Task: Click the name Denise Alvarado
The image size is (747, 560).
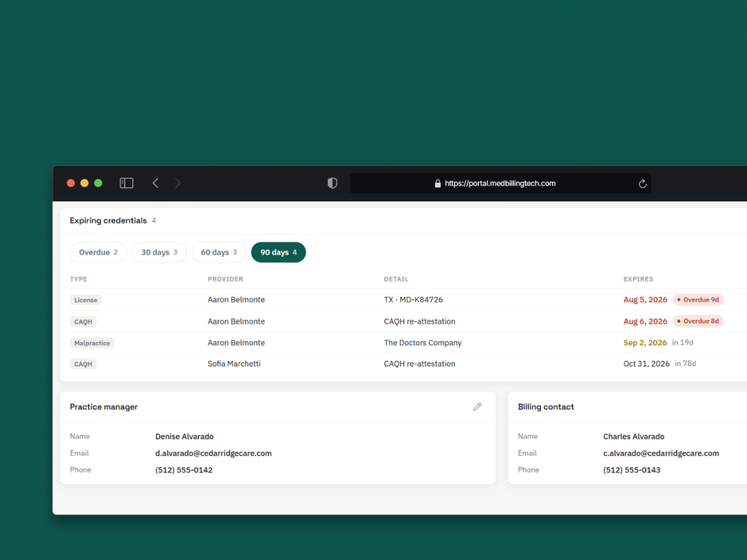Action: point(184,436)
